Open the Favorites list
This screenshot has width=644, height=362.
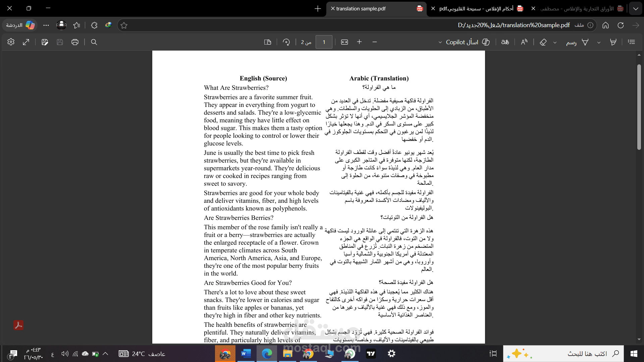point(77,25)
